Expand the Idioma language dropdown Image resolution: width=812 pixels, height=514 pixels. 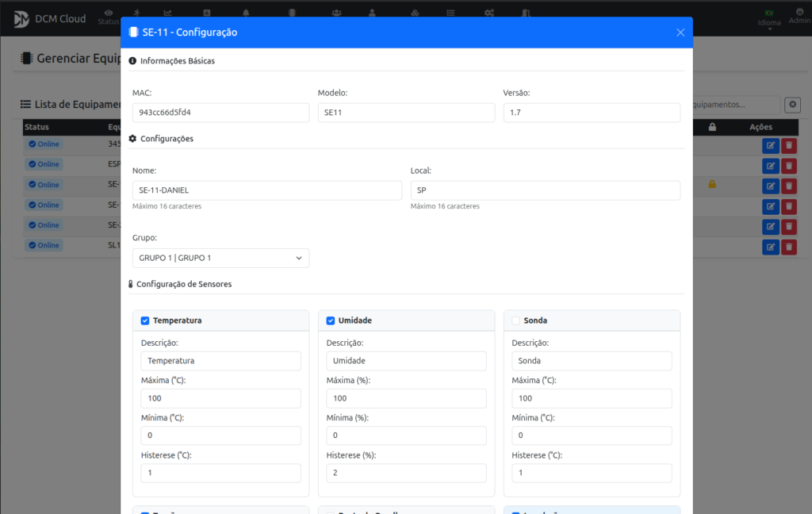(768, 21)
